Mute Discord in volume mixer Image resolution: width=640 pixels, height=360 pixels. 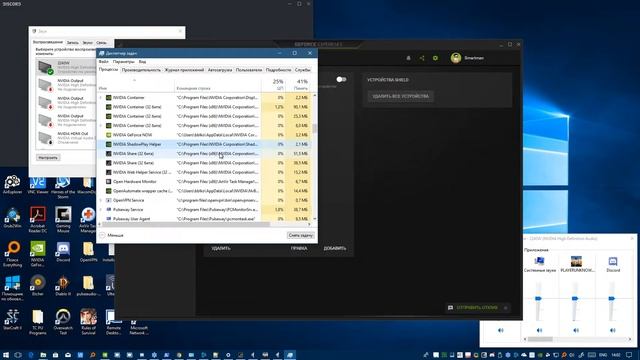point(613,330)
